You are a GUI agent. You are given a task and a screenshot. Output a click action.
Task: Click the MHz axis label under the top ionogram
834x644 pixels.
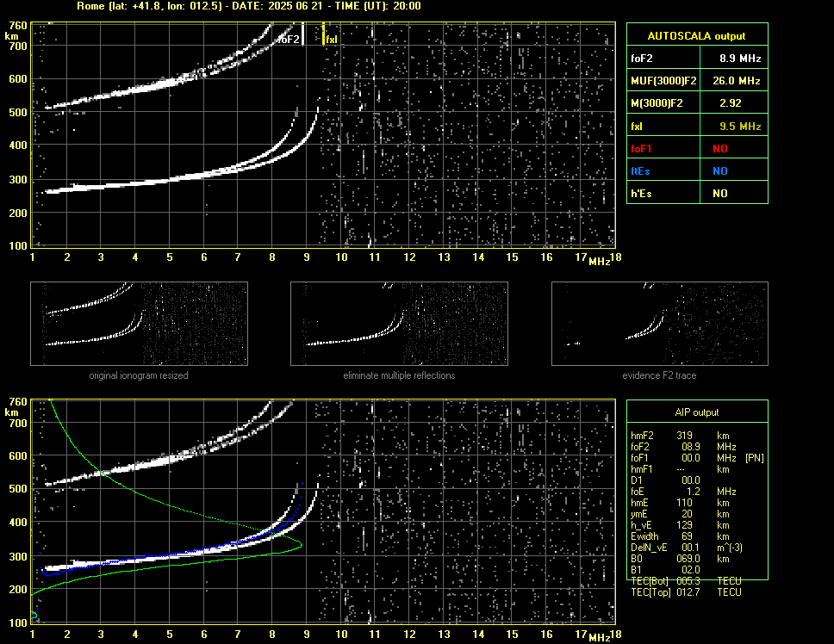click(x=600, y=262)
